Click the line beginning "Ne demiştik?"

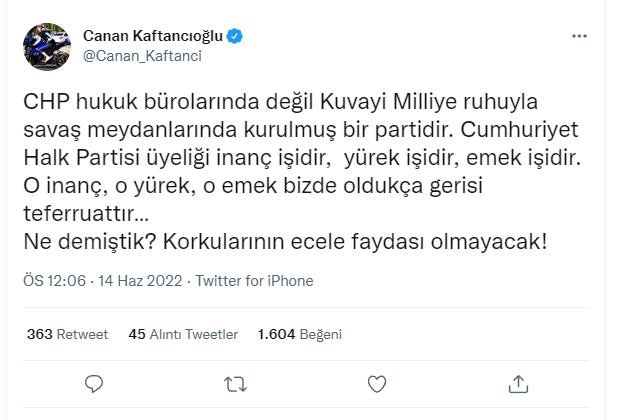(x=285, y=242)
